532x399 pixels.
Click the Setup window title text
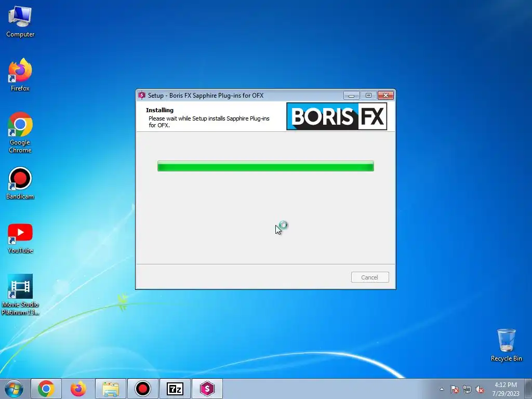tap(206, 96)
